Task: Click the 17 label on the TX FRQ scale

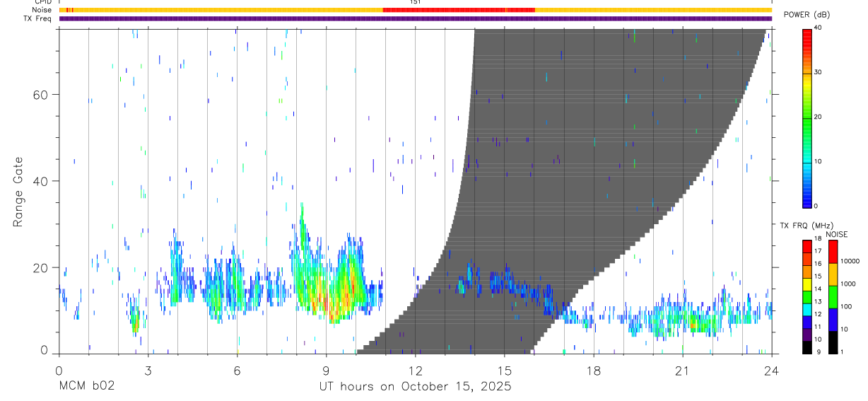Action: tap(818, 251)
